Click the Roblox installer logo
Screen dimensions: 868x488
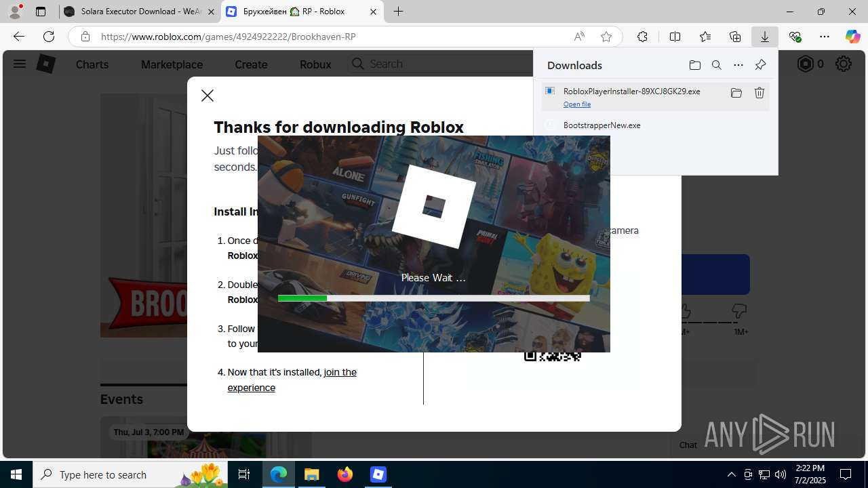point(434,206)
